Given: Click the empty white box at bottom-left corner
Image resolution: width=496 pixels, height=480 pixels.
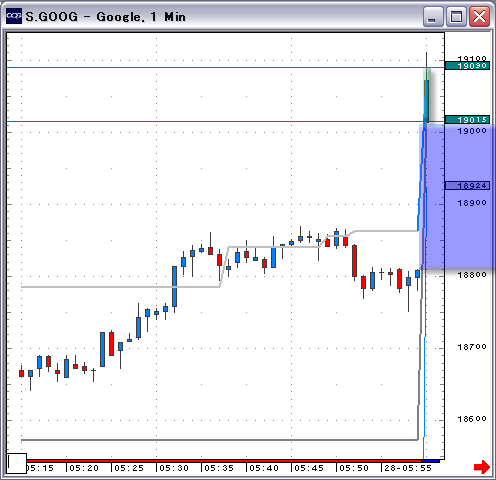Looking at the screenshot, I should [17, 463].
